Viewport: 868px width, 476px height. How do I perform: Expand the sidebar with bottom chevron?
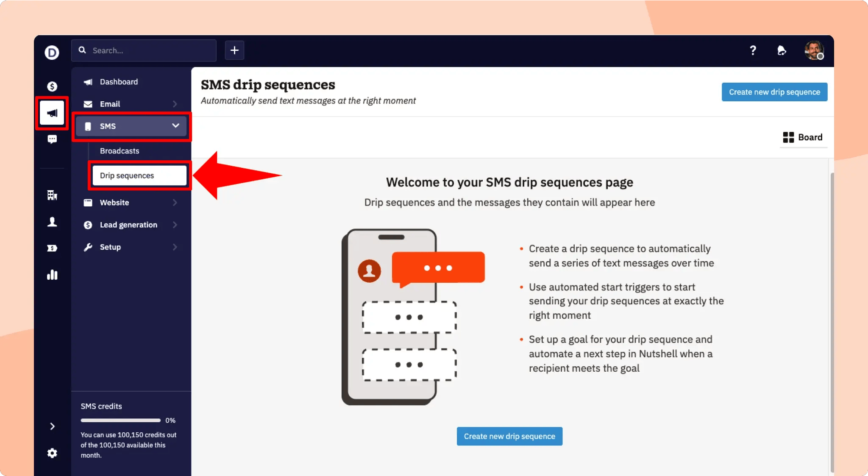(52, 426)
